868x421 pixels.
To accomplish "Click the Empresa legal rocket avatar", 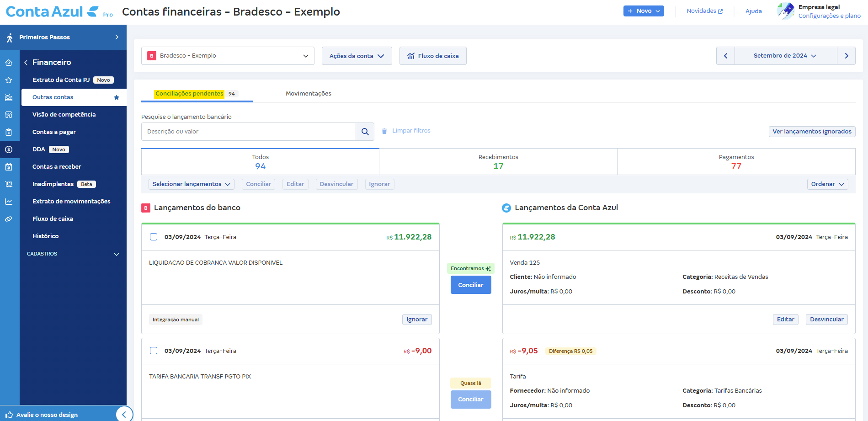I will click(786, 11).
